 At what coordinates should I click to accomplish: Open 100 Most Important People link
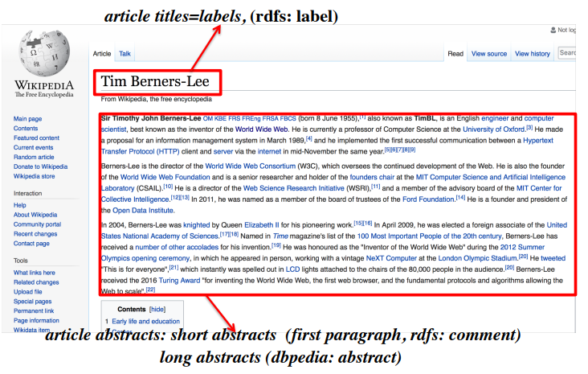[429, 236]
